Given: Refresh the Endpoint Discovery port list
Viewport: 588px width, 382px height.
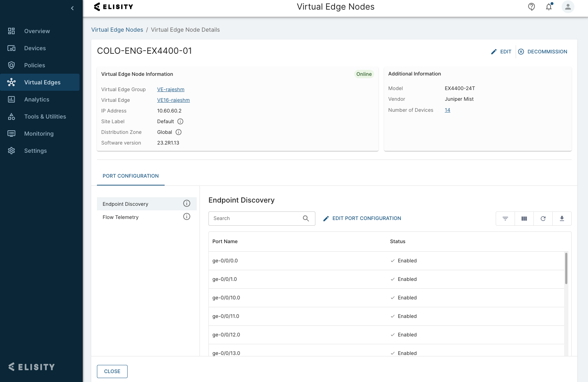Looking at the screenshot, I should [x=543, y=219].
